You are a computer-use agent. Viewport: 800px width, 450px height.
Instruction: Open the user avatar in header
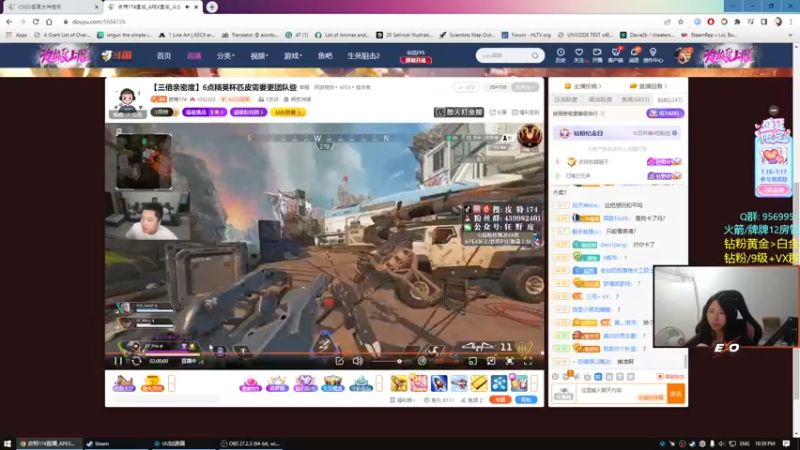point(682,55)
